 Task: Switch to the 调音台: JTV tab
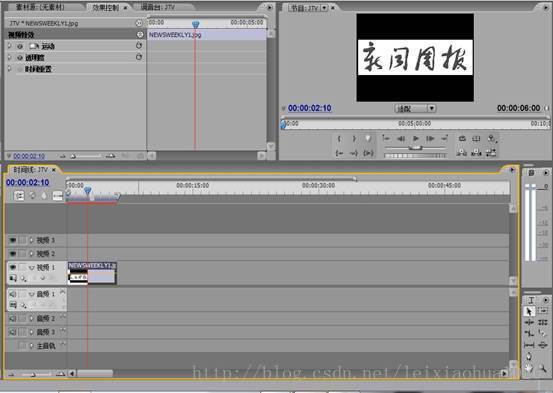coord(158,7)
